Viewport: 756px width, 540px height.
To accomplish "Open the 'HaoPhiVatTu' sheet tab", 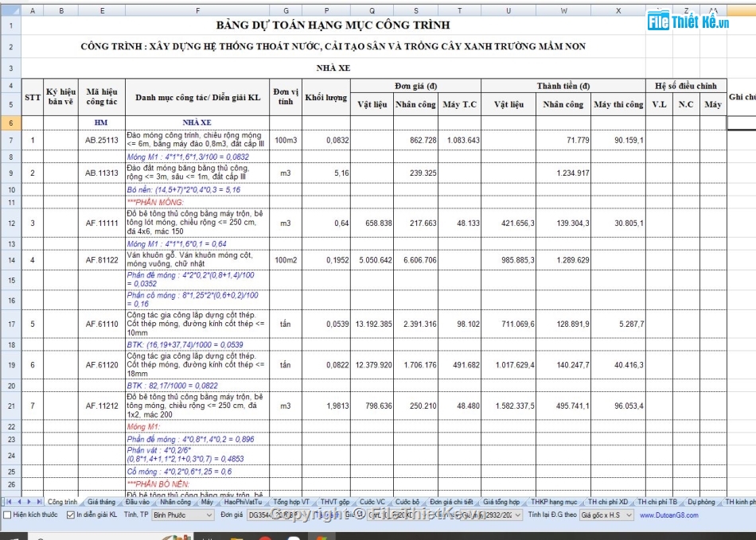I will pyautogui.click(x=243, y=502).
